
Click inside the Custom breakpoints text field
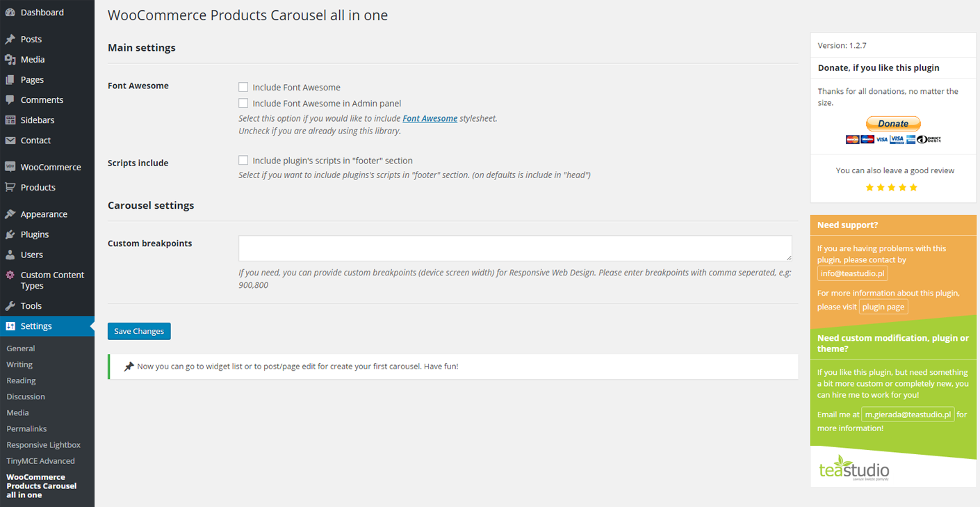[x=514, y=248]
